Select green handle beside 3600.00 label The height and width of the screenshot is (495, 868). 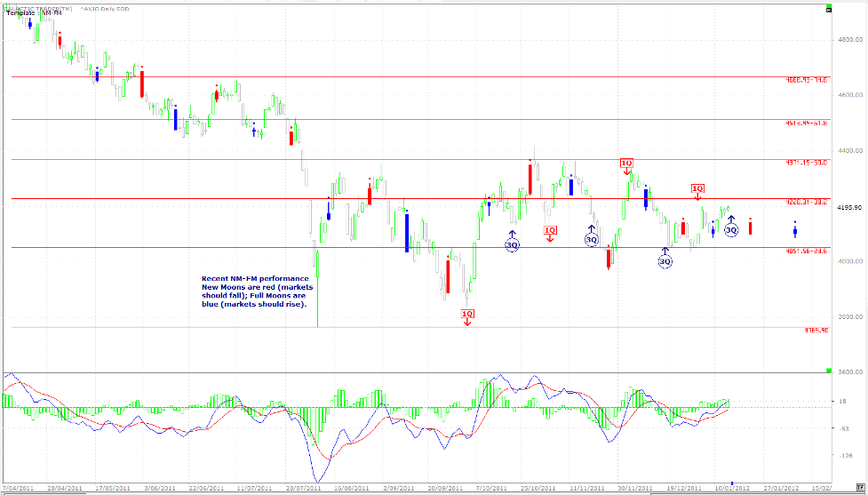point(829,370)
